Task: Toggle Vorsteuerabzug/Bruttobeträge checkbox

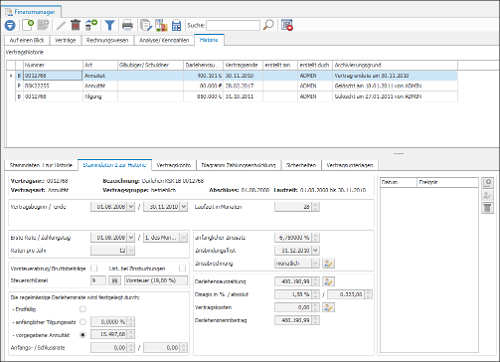Action: coord(94,268)
